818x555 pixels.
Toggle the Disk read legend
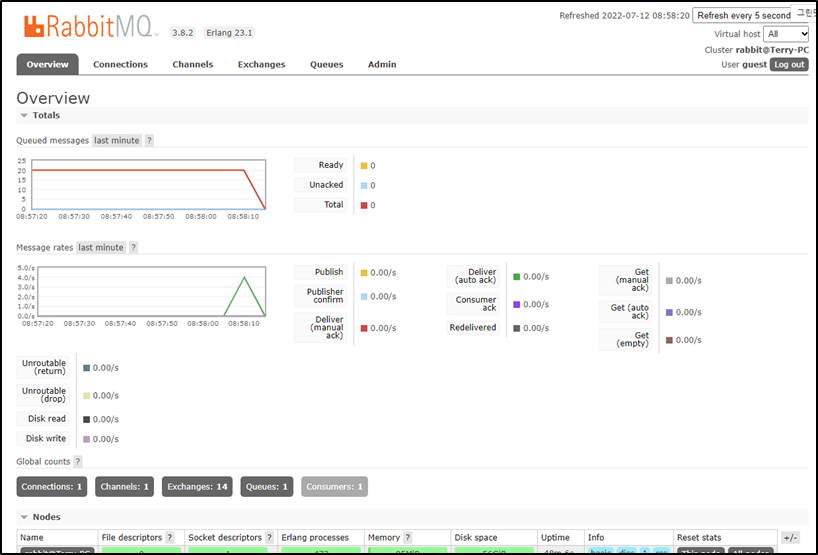43,419
